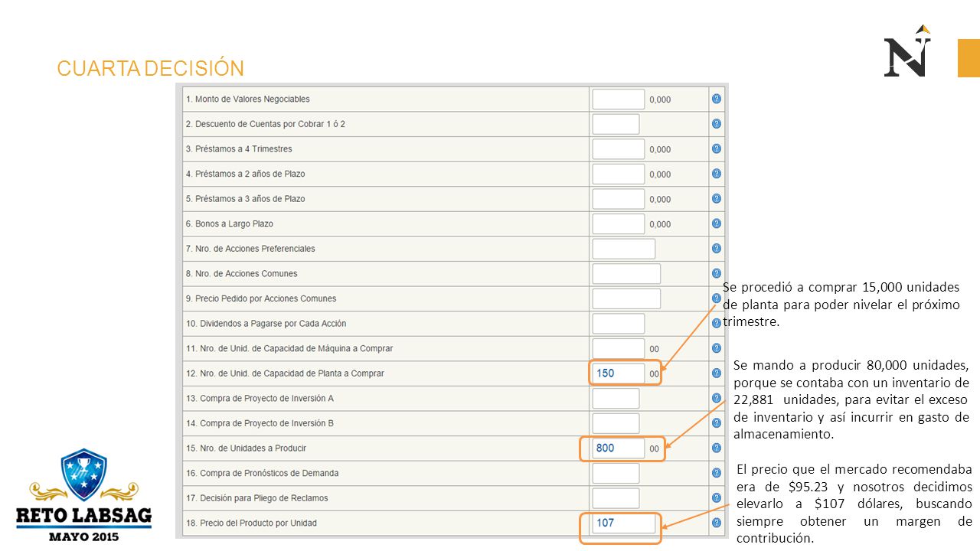Click help icon for Préstamos a 4 Trimestres
This screenshot has height=551, width=980.
717,148
